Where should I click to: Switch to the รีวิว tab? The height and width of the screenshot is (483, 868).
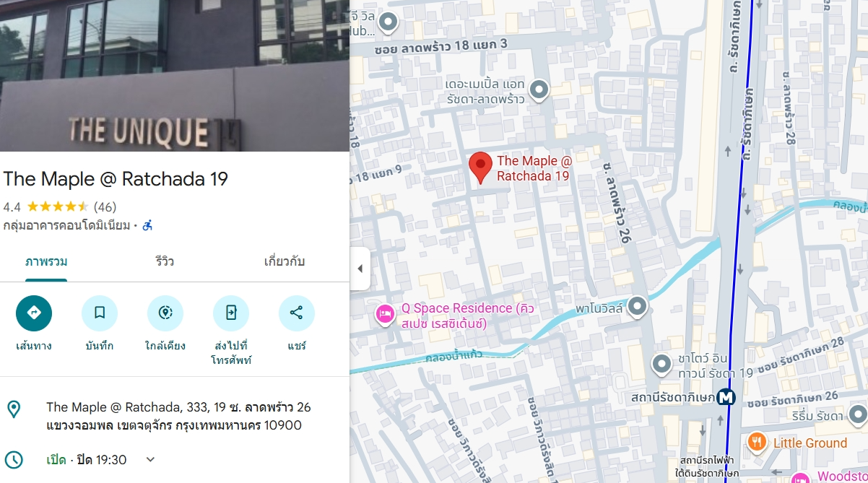pos(165,261)
